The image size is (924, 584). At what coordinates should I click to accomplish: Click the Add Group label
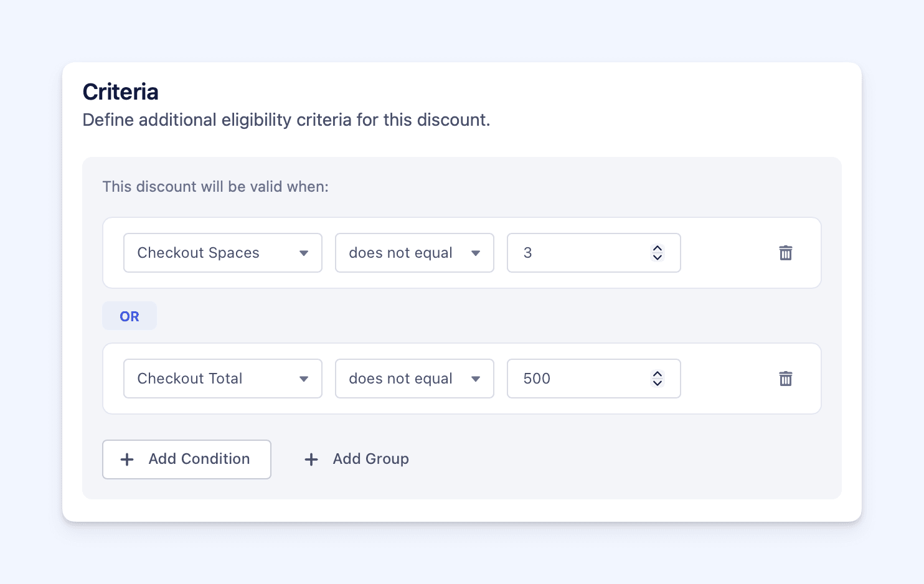coord(370,459)
